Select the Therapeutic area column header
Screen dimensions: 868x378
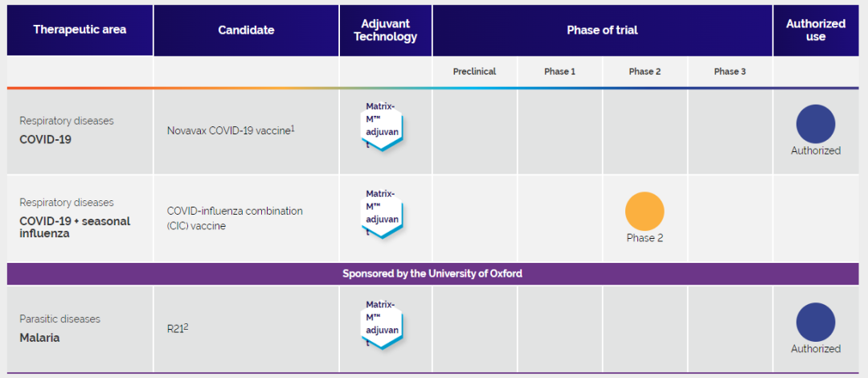pos(80,30)
